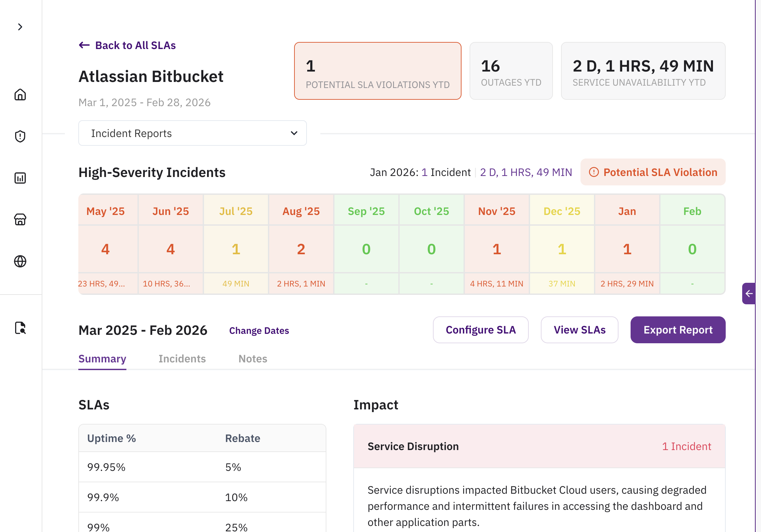Switch to the Notes tab
This screenshot has height=532, width=761.
tap(252, 359)
